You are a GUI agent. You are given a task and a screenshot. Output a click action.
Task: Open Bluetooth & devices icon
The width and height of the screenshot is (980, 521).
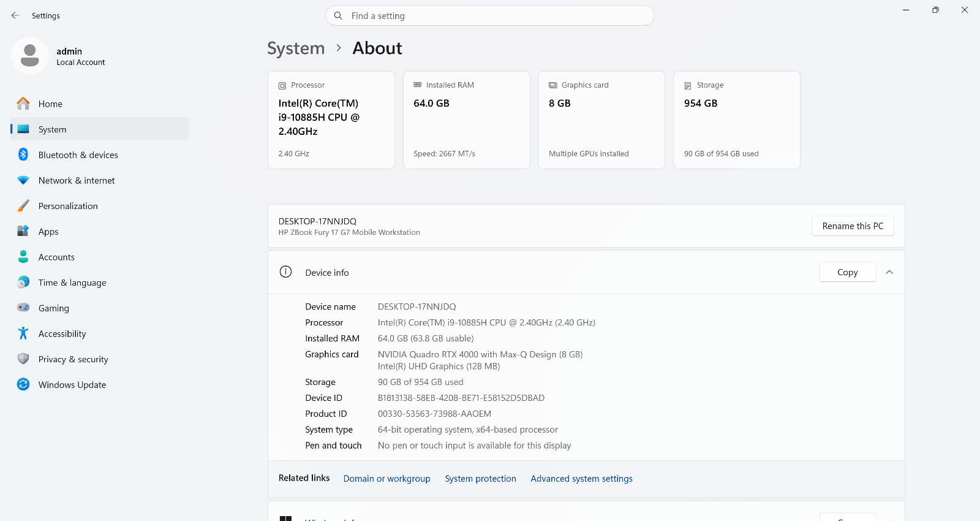(23, 154)
